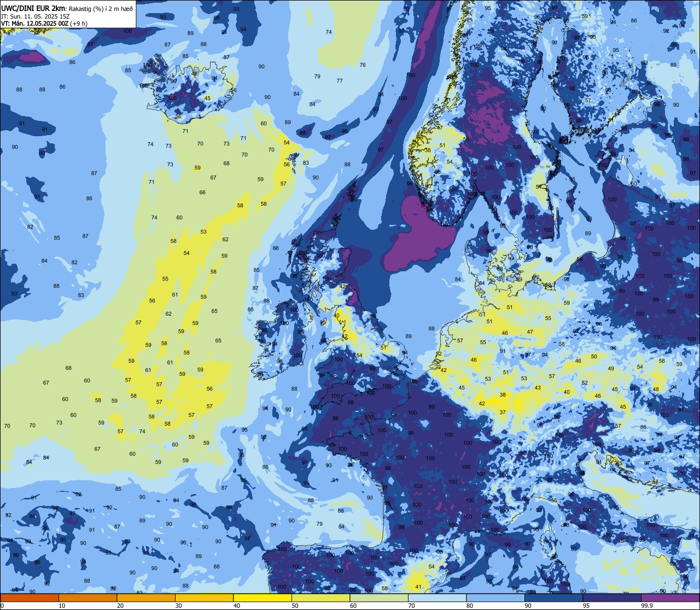
Task: Select the legend swatch between 80 and 90
Action: pyautogui.click(x=495, y=597)
